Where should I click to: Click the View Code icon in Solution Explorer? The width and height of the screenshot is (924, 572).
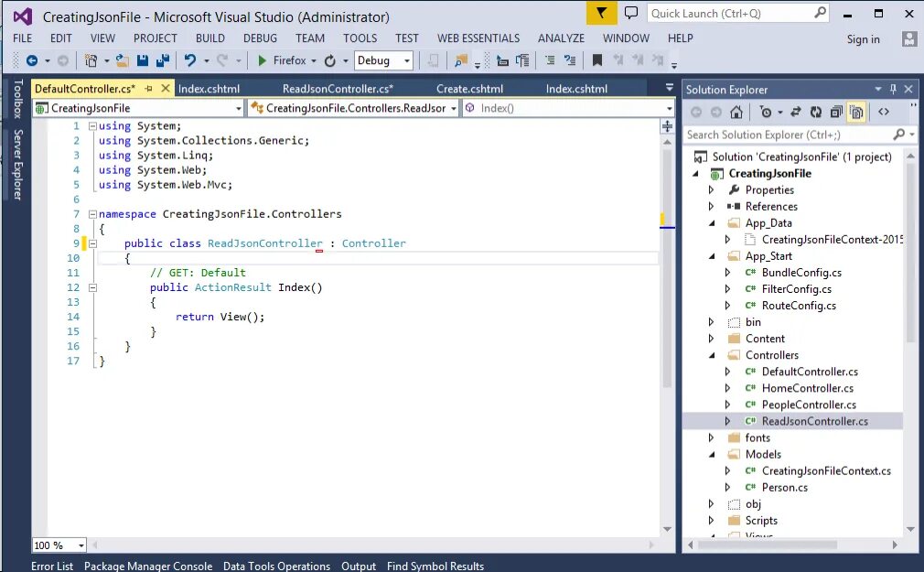coord(884,112)
